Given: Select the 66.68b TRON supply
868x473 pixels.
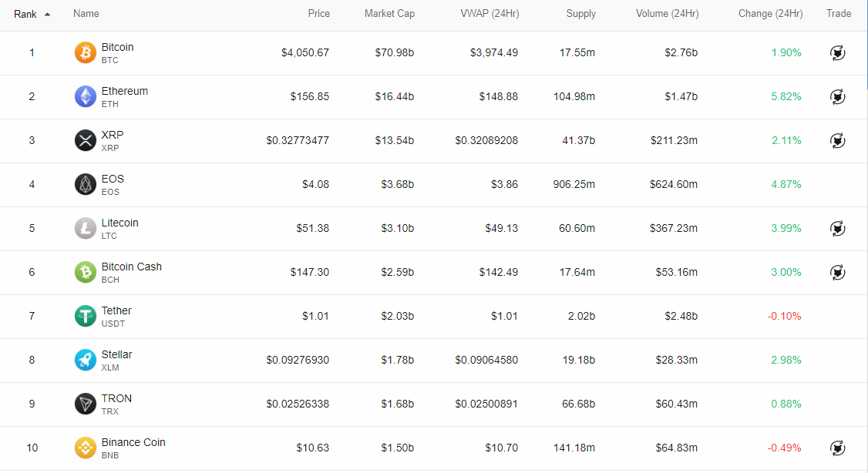Looking at the screenshot, I should point(578,404).
